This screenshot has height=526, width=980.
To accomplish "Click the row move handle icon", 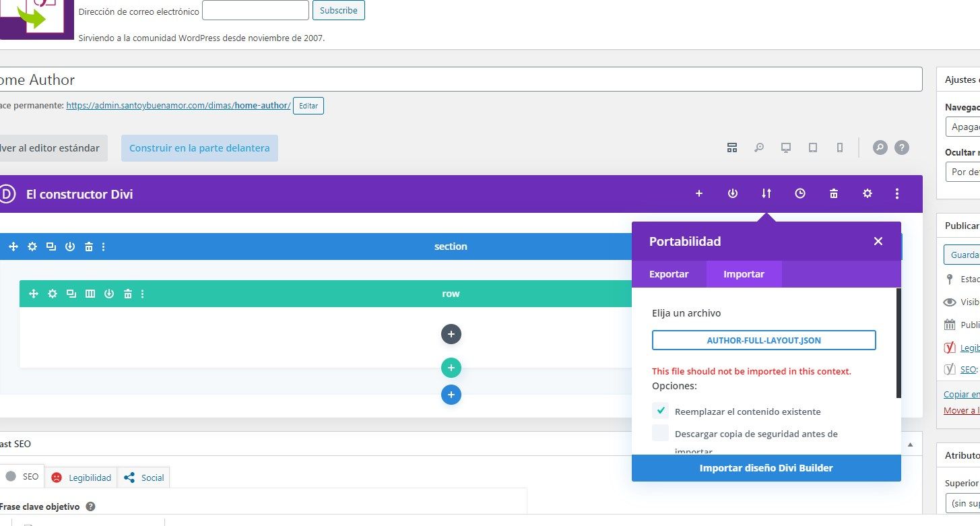I will 33,294.
